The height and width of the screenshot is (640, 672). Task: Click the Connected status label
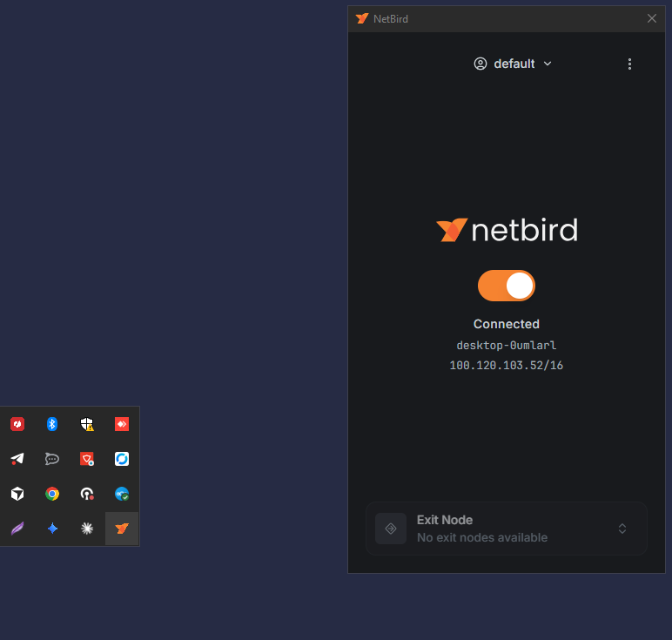(x=506, y=324)
